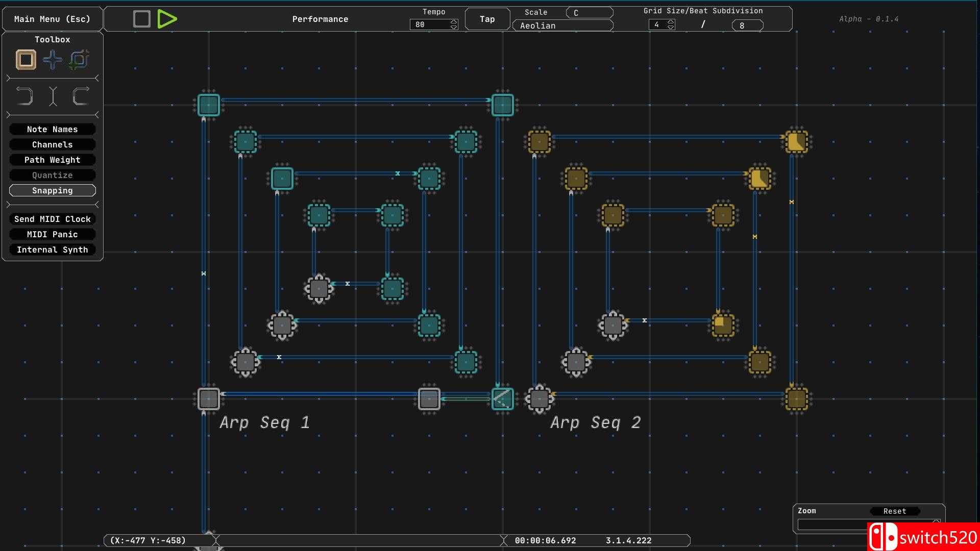Click the Tempo input field showing 80
The width and height of the screenshot is (980, 551).
coord(429,24)
